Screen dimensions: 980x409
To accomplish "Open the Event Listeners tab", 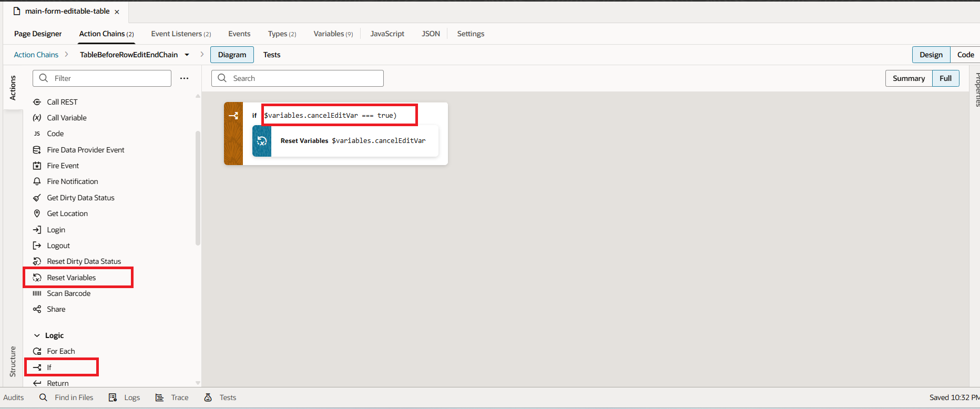I will [181, 34].
